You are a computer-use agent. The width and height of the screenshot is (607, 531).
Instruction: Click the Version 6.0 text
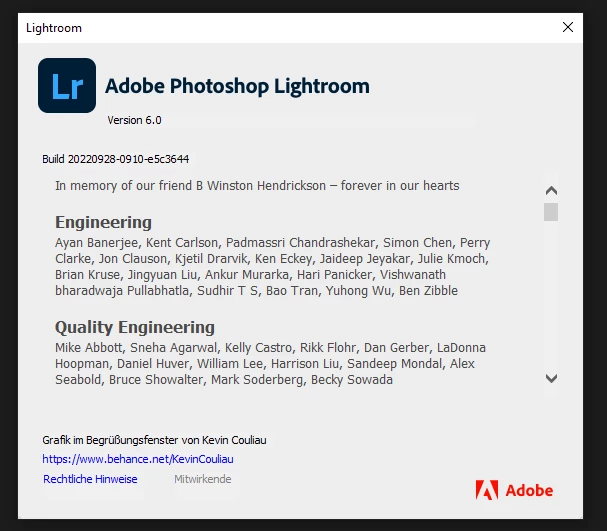point(134,120)
